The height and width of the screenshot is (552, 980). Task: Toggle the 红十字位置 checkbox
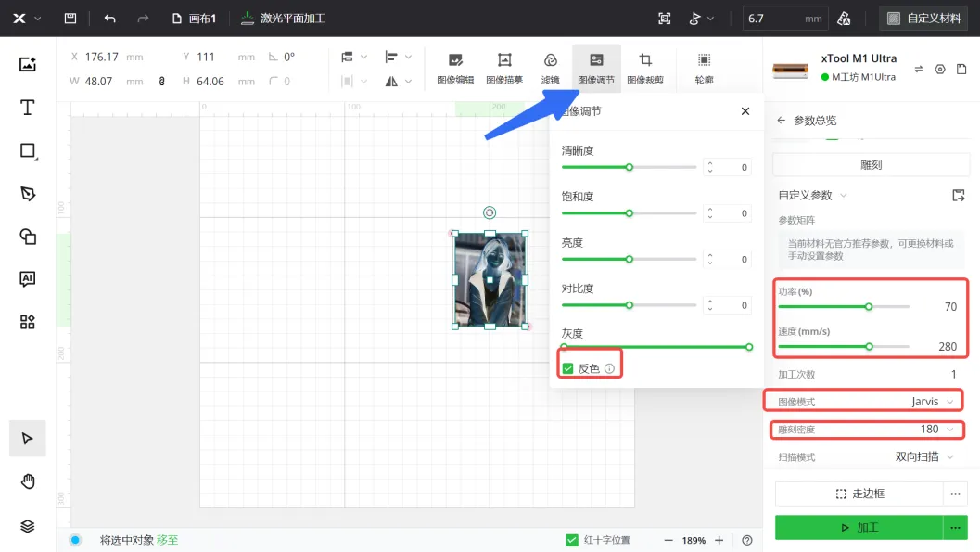click(572, 540)
